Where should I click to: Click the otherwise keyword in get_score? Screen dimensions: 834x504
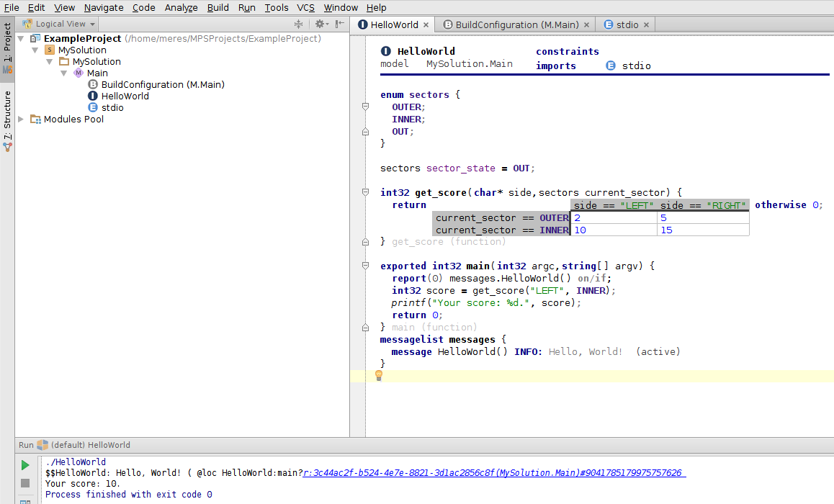point(780,204)
